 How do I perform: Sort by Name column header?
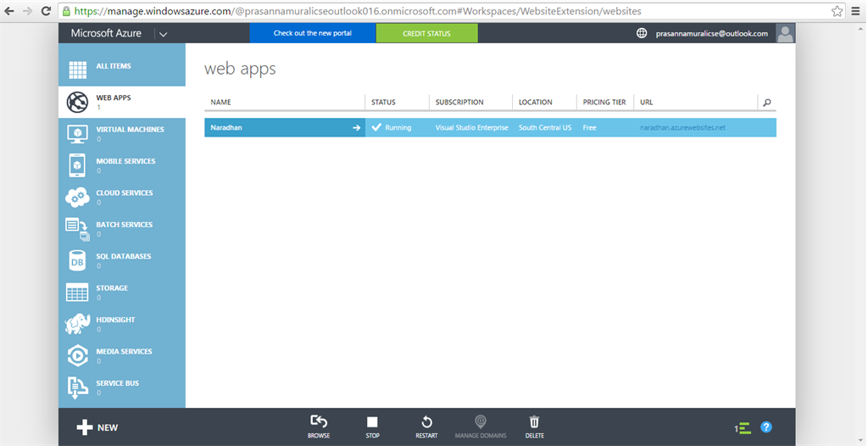[221, 102]
